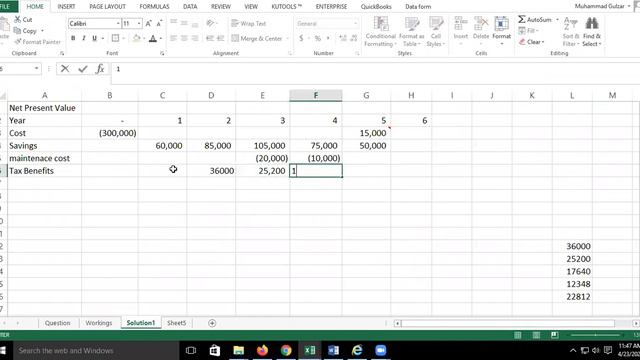The width and height of the screenshot is (640, 360).
Task: Toggle Underline formatting
Action: point(94,38)
